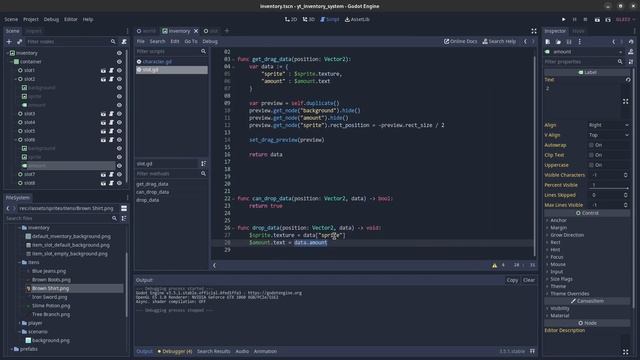Open Inspector extra options menu
This screenshot has width=640, height=360.
coord(580,42)
